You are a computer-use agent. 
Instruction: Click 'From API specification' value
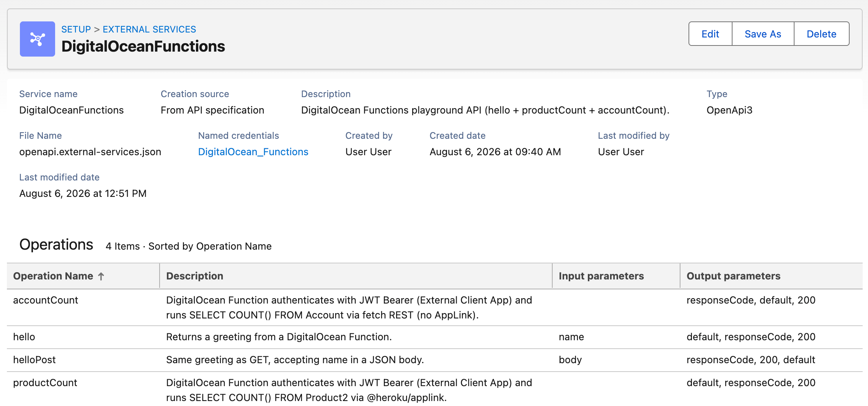212,110
